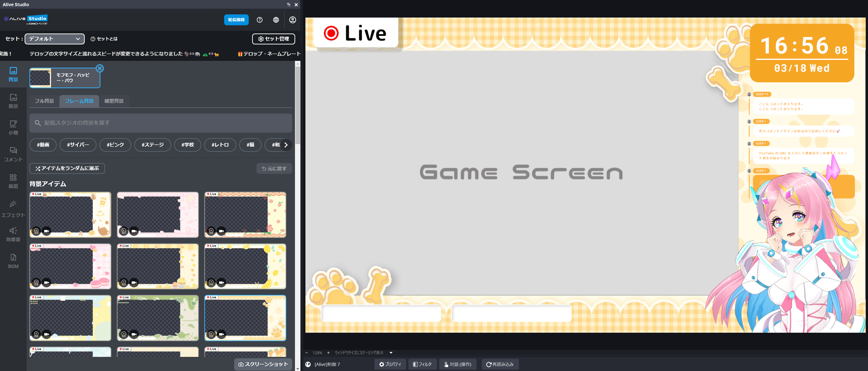Toggle the #レトロ tag filter
Screen dimensions: 868x371
click(x=220, y=145)
